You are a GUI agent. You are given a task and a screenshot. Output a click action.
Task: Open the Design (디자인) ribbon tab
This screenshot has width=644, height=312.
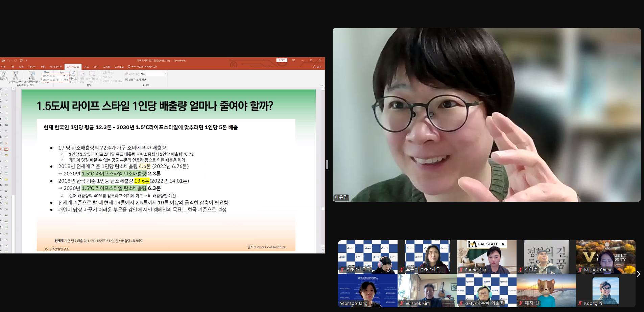pyautogui.click(x=32, y=67)
